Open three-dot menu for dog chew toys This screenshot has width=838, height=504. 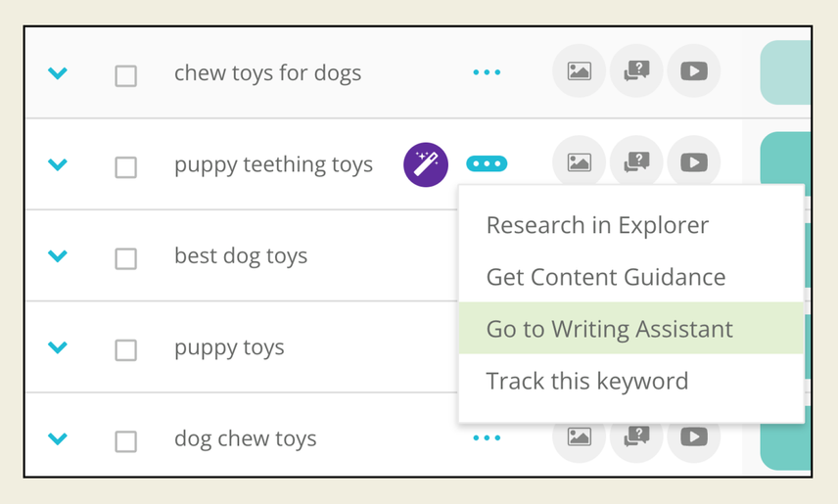pyautogui.click(x=487, y=438)
